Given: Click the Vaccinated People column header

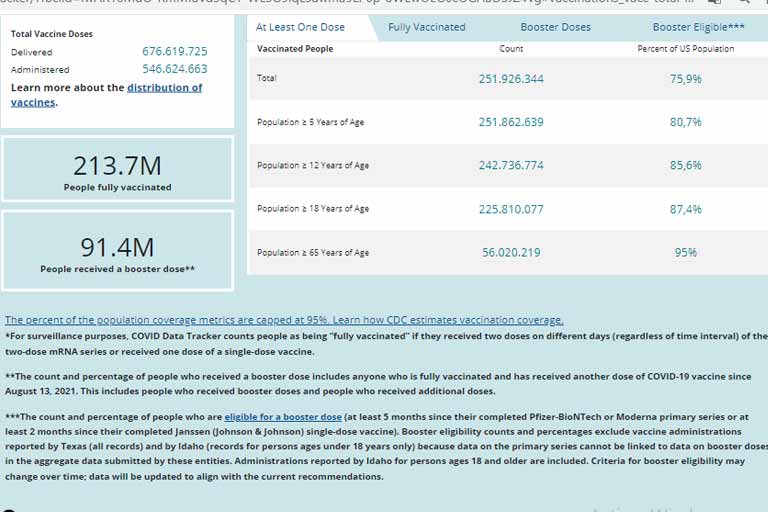Looking at the screenshot, I should [x=295, y=49].
